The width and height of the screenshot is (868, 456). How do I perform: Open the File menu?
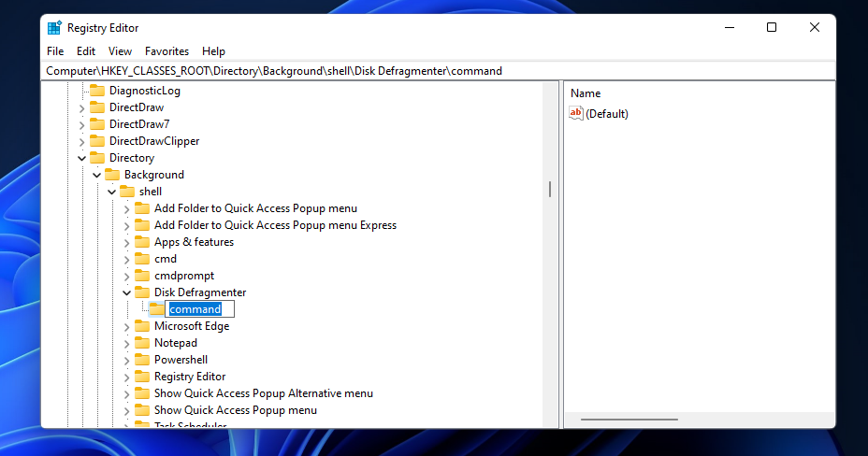click(55, 51)
